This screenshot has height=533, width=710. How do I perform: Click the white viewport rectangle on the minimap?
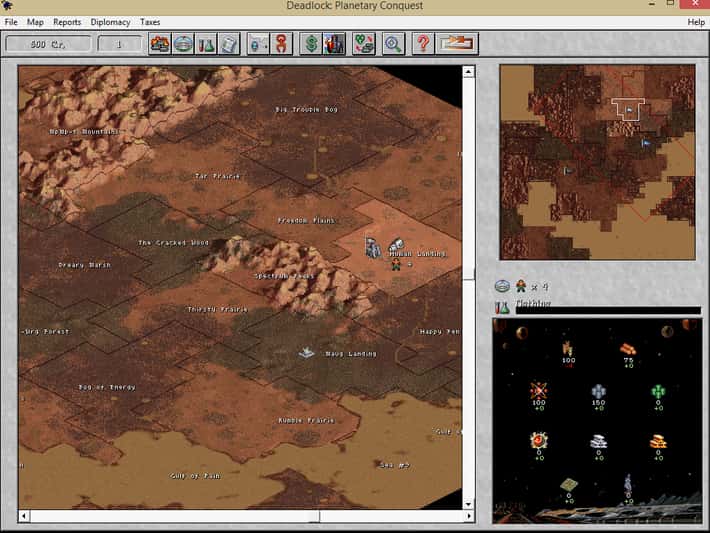(x=628, y=110)
